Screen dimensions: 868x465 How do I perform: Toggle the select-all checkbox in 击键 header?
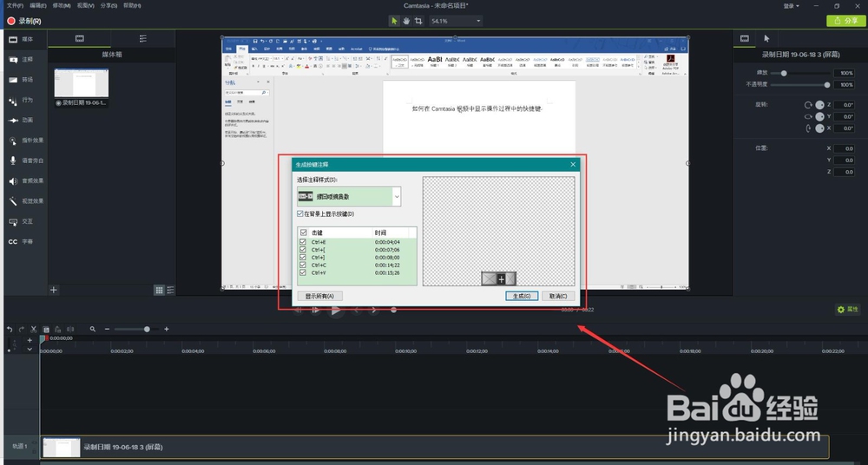303,233
